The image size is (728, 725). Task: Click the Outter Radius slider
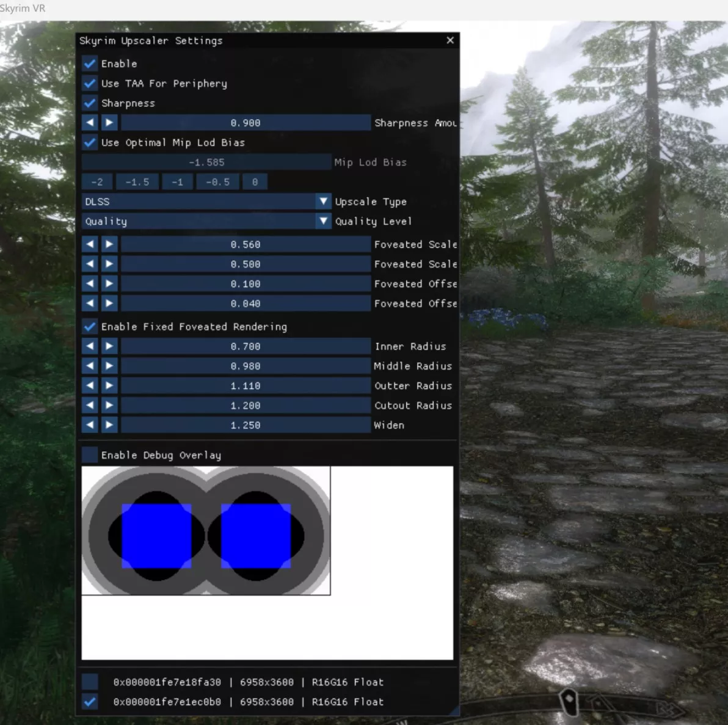(246, 385)
